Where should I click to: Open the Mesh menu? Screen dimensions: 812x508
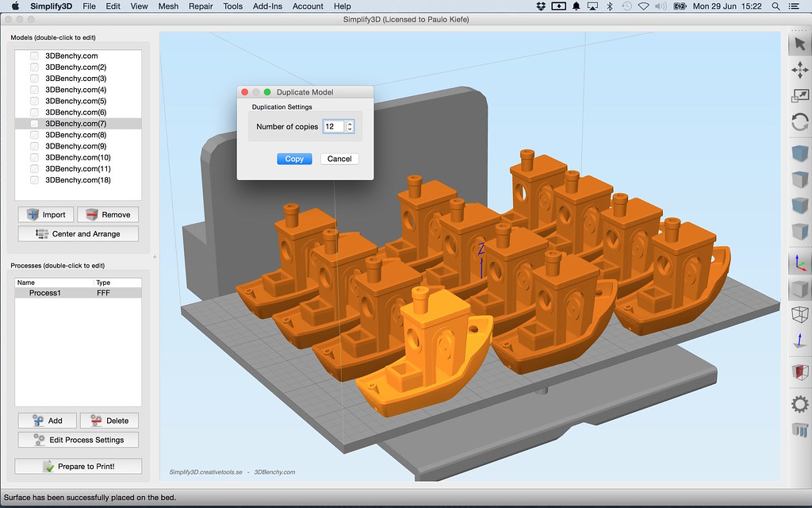click(168, 6)
